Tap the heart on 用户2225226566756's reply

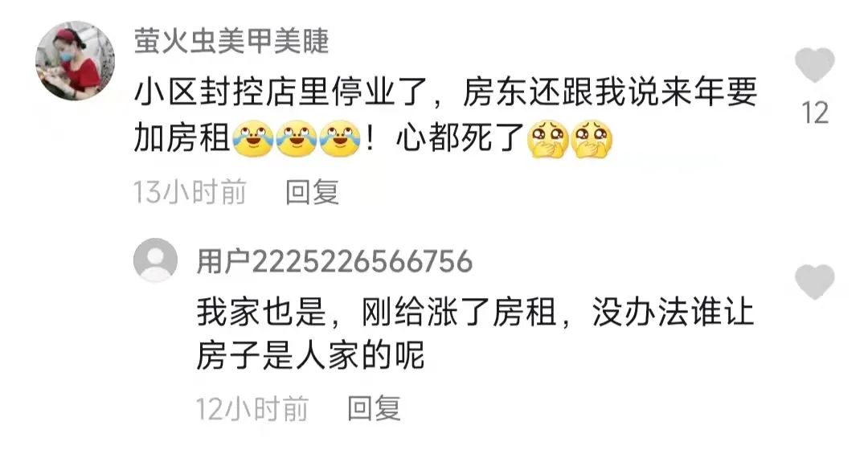coord(814,282)
